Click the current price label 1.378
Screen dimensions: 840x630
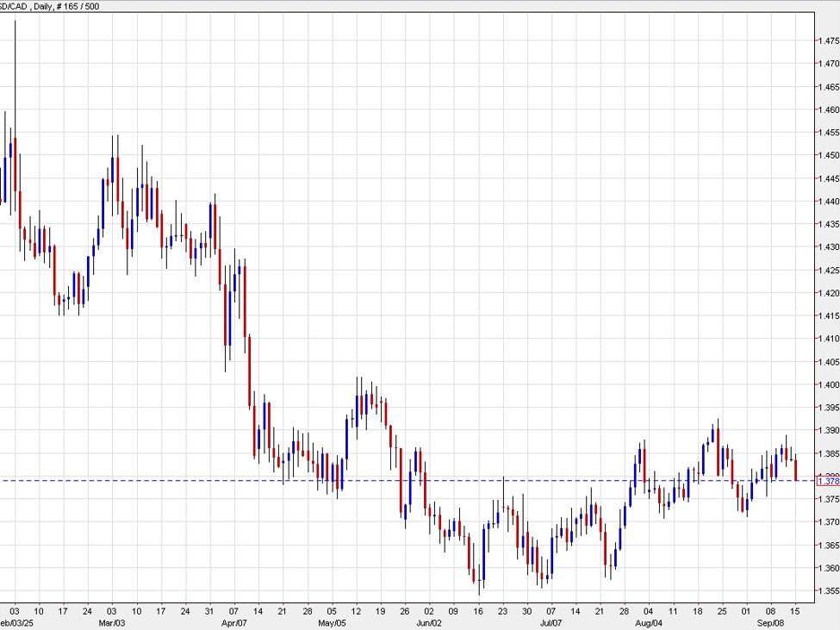click(825, 480)
